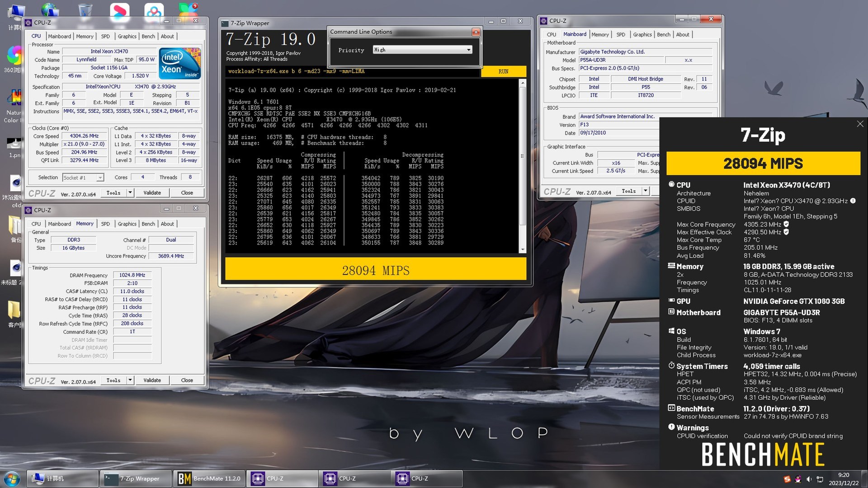Switch to CPU tab in the Mainboard window
The height and width of the screenshot is (488, 868).
pos(552,35)
